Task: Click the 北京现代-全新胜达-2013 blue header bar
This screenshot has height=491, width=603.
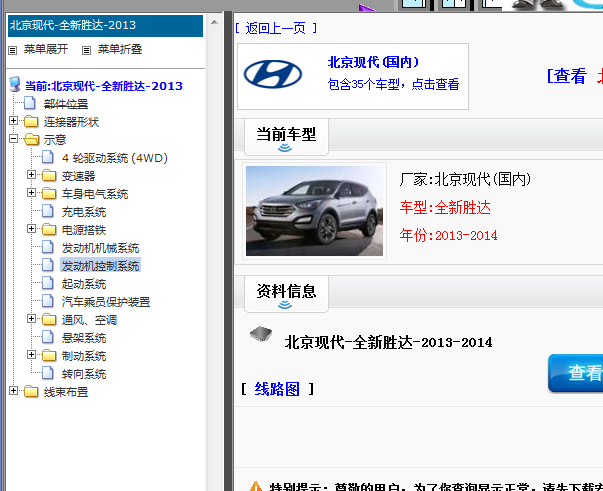Action: (105, 26)
